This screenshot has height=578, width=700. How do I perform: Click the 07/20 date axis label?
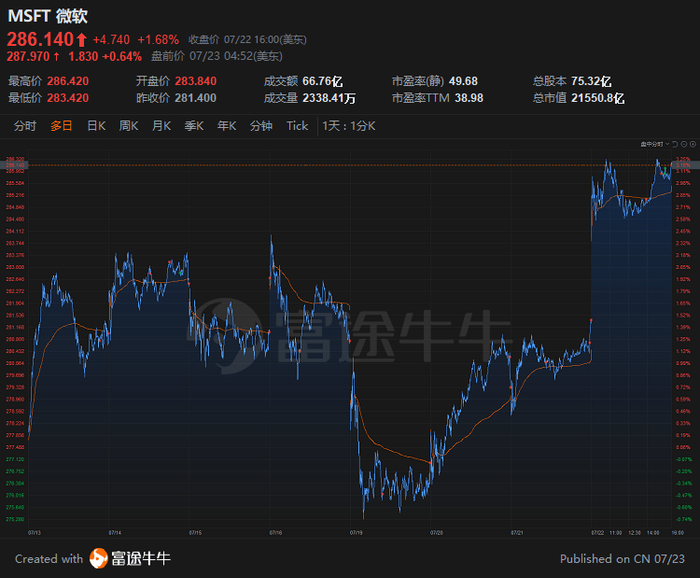tap(436, 532)
